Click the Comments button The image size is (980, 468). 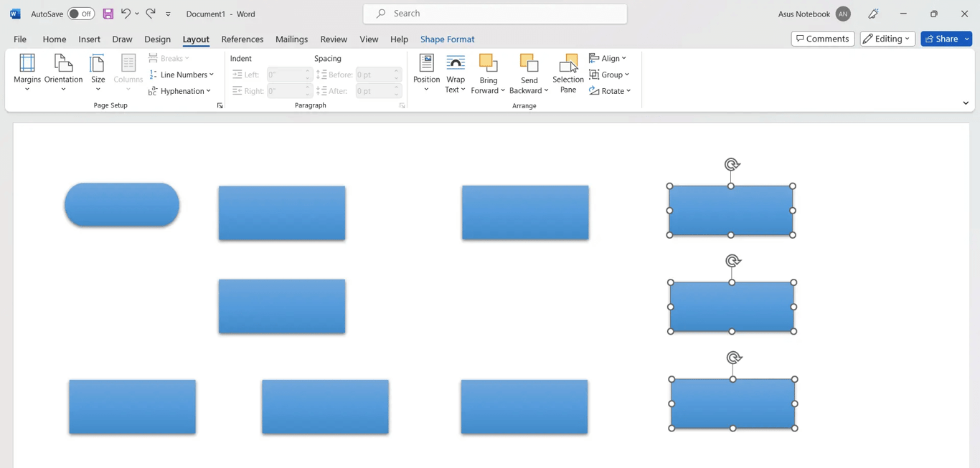click(x=823, y=39)
